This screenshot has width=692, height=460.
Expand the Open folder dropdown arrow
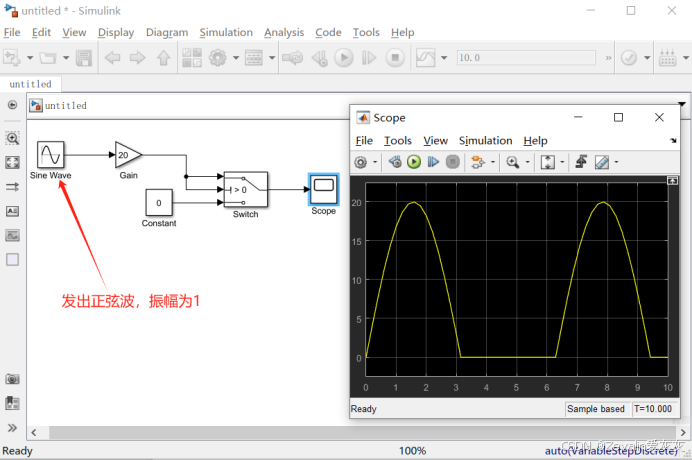point(66,58)
